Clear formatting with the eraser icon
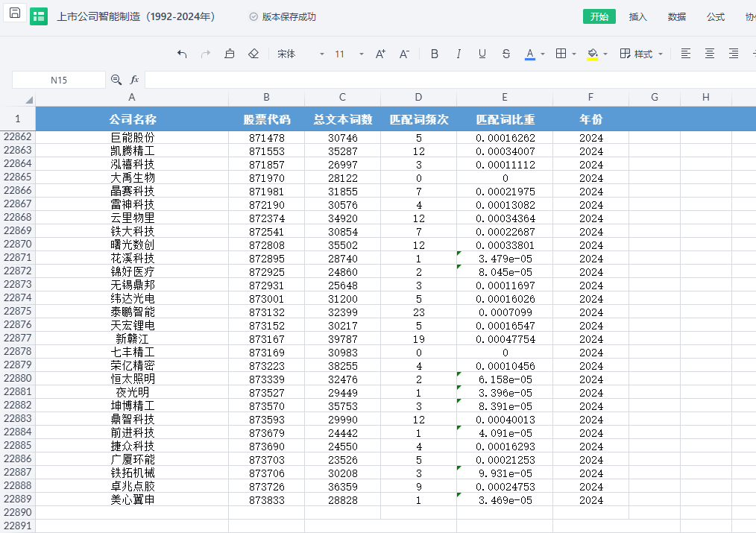 click(253, 54)
